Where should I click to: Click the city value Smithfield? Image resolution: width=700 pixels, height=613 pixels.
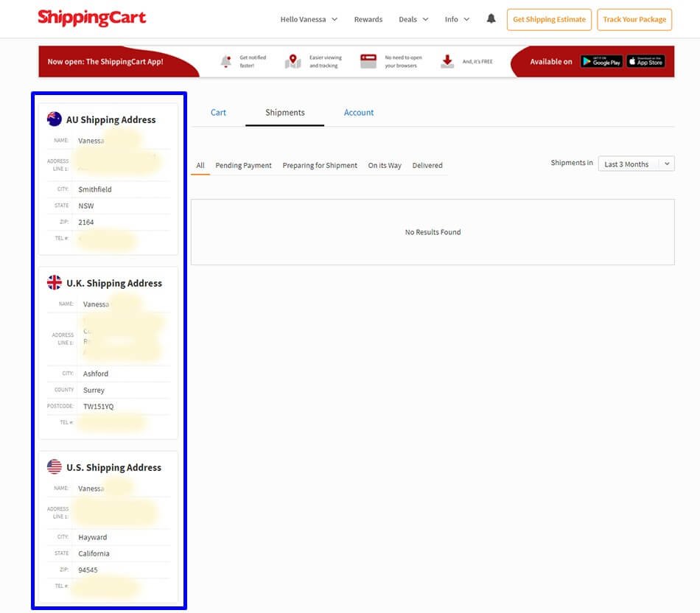[x=94, y=189]
